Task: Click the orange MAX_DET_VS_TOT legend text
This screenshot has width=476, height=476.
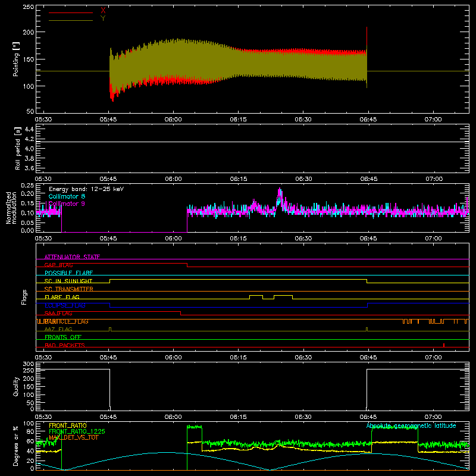Action: click(x=73, y=437)
